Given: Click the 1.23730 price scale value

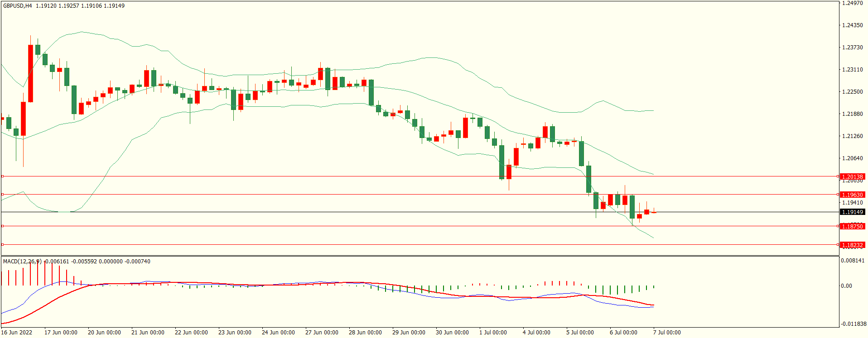Looking at the screenshot, I should (852, 48).
